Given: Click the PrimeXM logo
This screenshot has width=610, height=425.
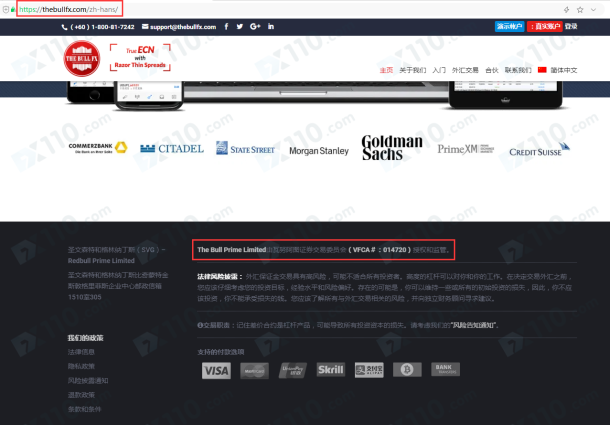Looking at the screenshot, I should click(x=466, y=149).
